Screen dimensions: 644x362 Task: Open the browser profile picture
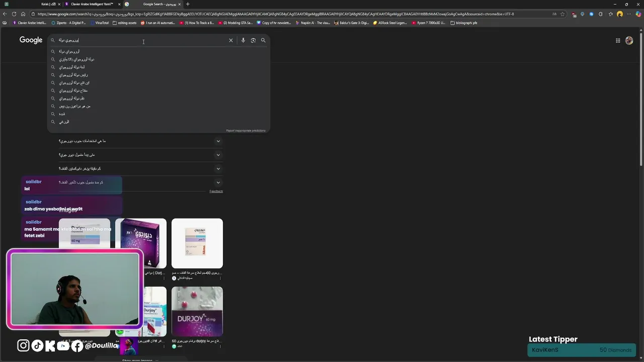620,14
